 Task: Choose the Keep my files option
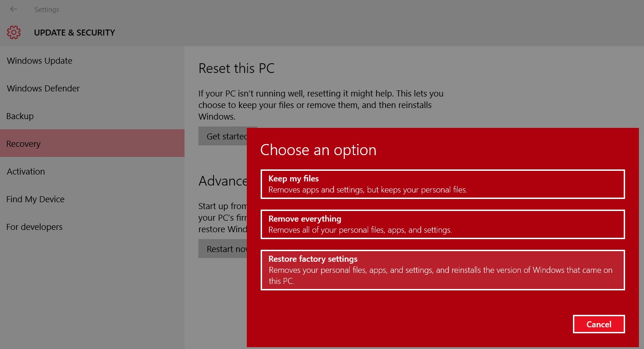point(442,184)
